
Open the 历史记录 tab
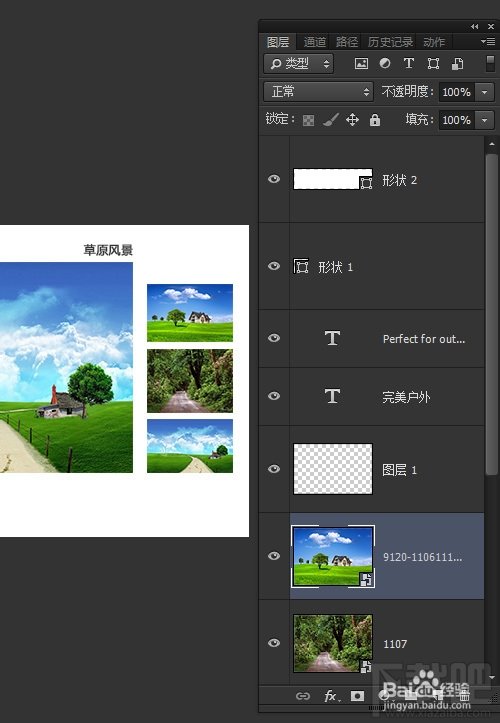point(390,42)
